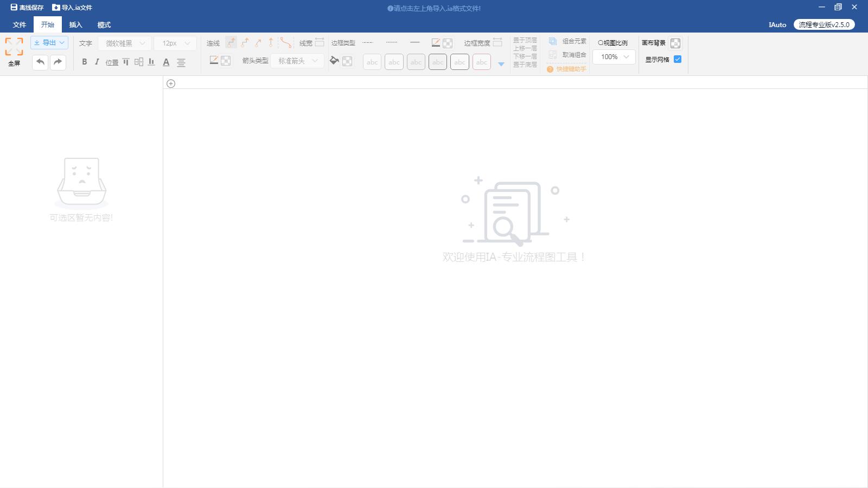Toggle italic text formatting
This screenshot has height=488, width=868.
coord(97,62)
